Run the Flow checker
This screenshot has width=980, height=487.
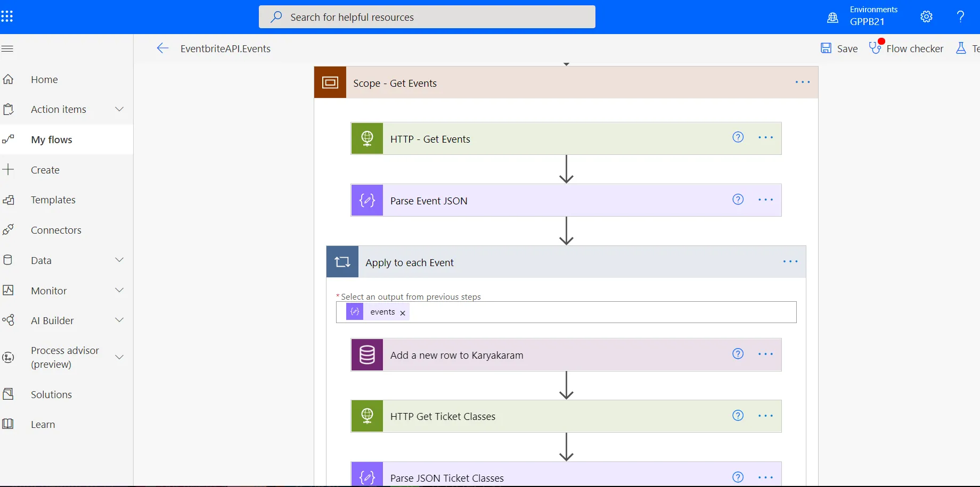(x=906, y=48)
